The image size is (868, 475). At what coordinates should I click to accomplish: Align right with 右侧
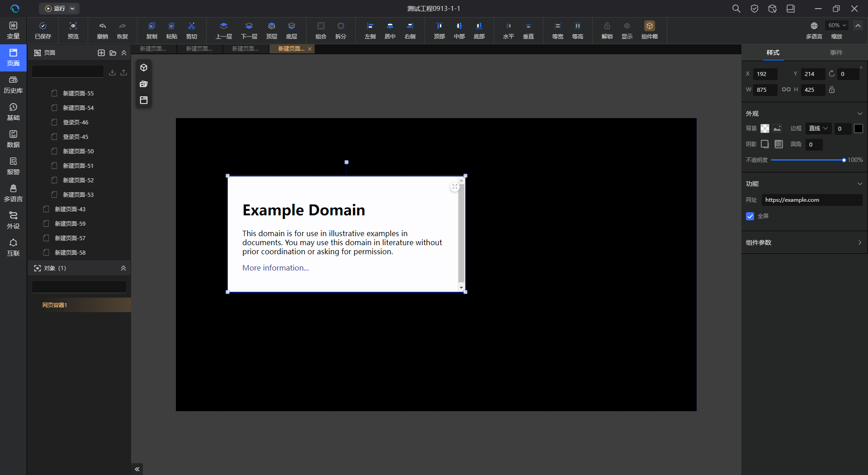(x=410, y=30)
